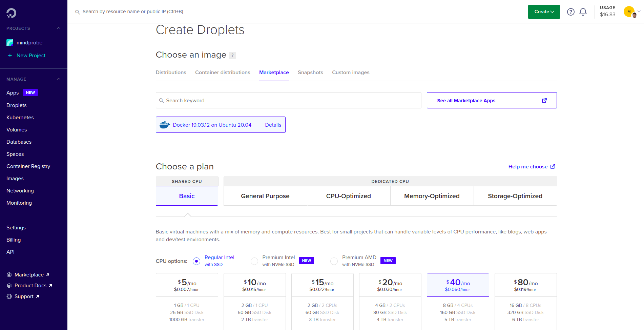Open the mindprobe project

coord(29,43)
